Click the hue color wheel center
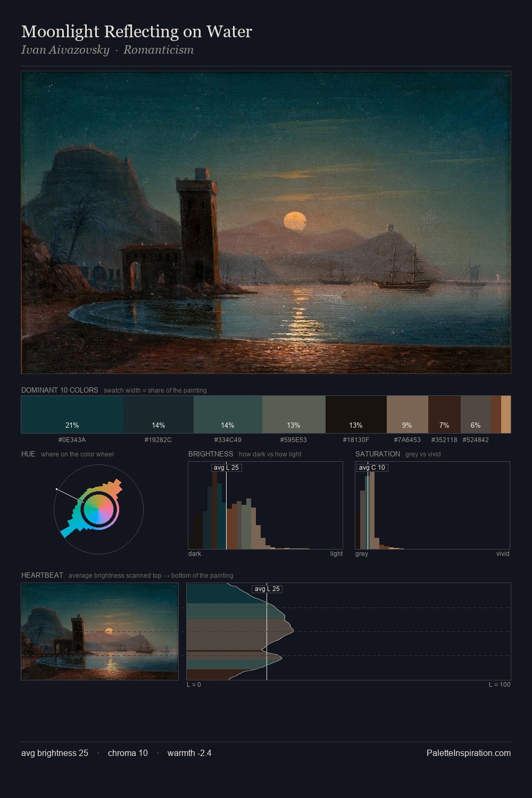 point(98,510)
